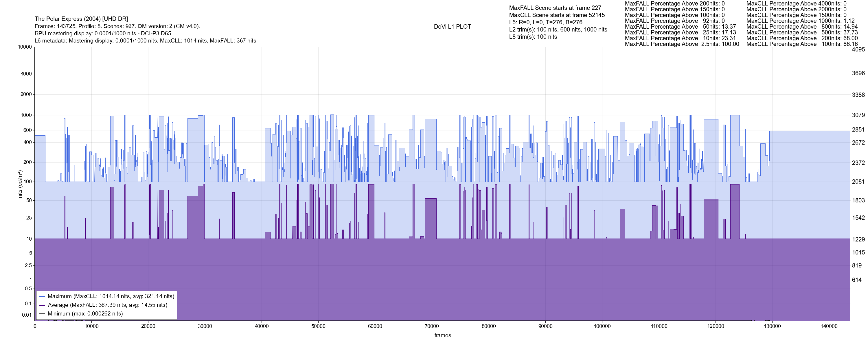Click the purple Average legend line swatch
Viewport: 868px width, 347px height.
tap(42, 305)
